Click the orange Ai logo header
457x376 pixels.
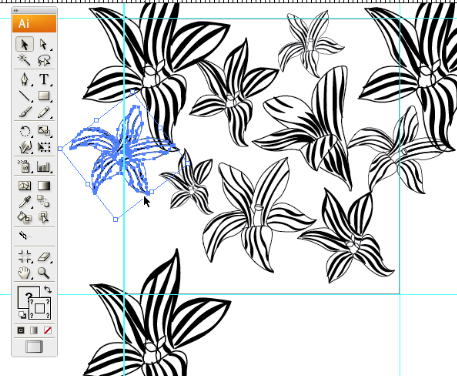pyautogui.click(x=34, y=24)
